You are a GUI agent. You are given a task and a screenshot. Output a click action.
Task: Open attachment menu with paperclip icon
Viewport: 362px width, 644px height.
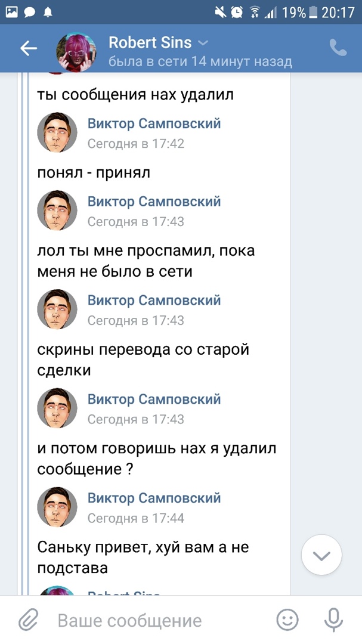pos(27,620)
